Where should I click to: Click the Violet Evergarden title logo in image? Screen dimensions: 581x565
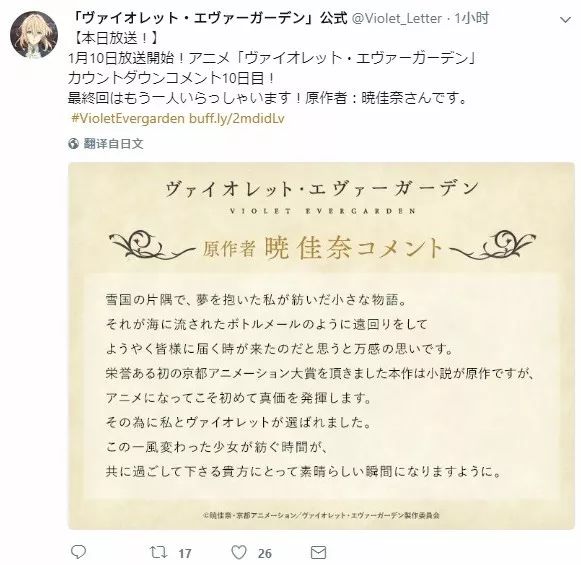click(x=322, y=196)
